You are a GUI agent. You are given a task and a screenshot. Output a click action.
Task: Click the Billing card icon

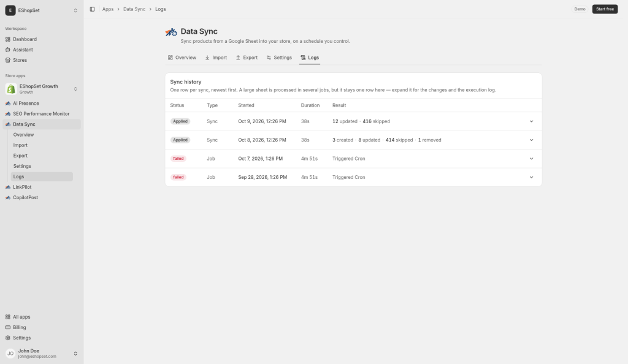click(7, 327)
